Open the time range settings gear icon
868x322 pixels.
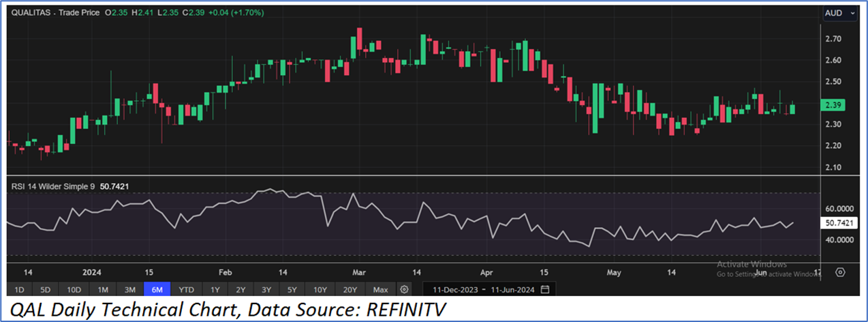point(405,289)
